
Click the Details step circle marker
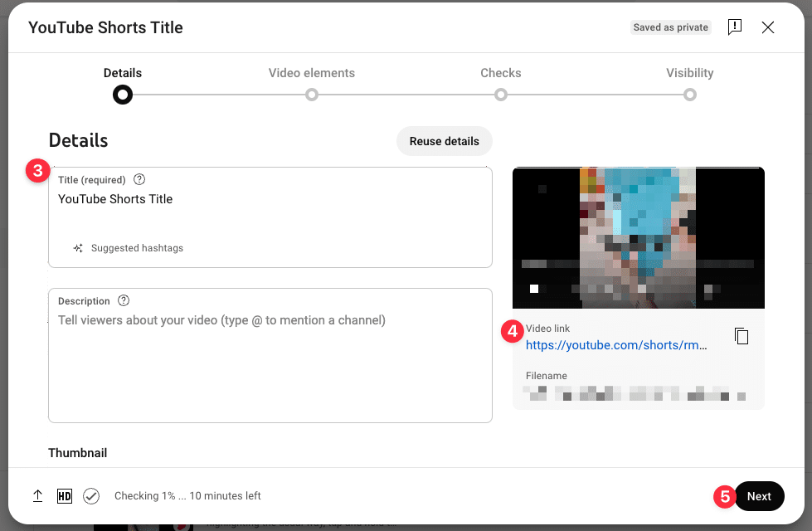[123, 95]
